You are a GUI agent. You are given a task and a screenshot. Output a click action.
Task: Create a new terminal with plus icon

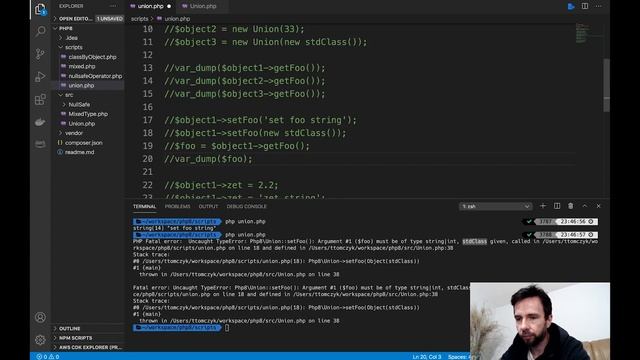click(x=543, y=206)
